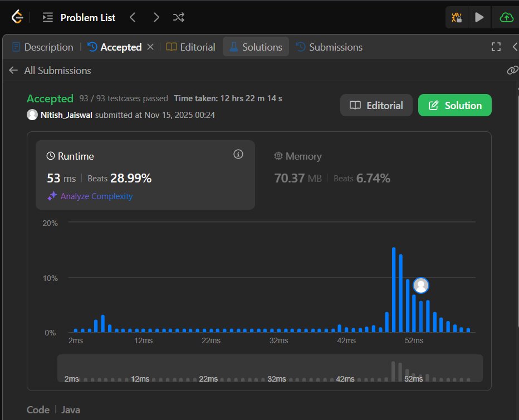Pick a random problem shuffle icon
The width and height of the screenshot is (519, 420).
[179, 17]
